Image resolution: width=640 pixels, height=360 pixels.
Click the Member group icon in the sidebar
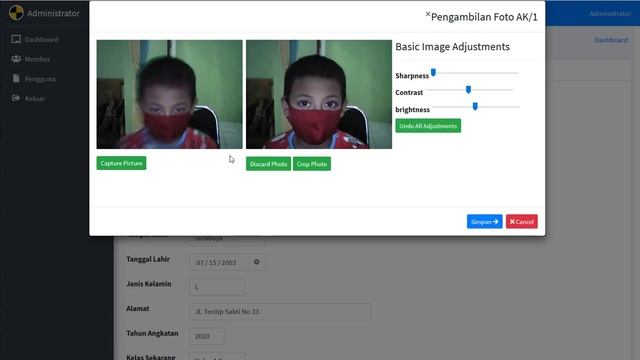(x=16, y=59)
